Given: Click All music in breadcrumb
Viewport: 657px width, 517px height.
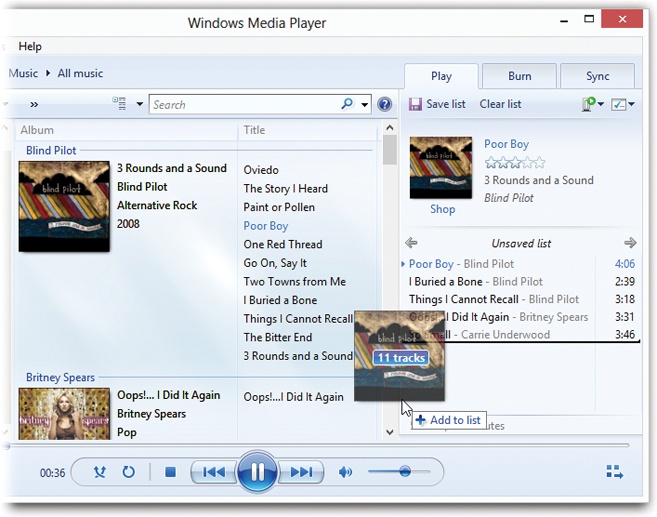Looking at the screenshot, I should [x=80, y=73].
